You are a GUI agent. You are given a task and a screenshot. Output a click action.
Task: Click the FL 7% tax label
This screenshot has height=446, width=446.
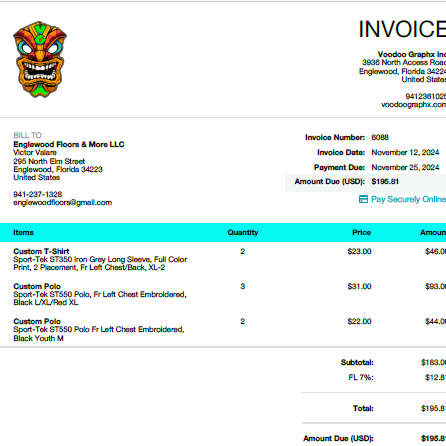(x=361, y=377)
